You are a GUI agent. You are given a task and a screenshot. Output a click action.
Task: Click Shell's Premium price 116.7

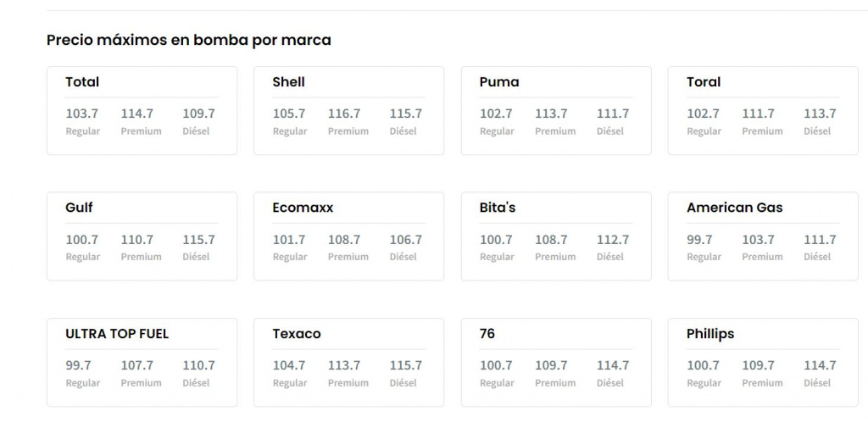344,114
